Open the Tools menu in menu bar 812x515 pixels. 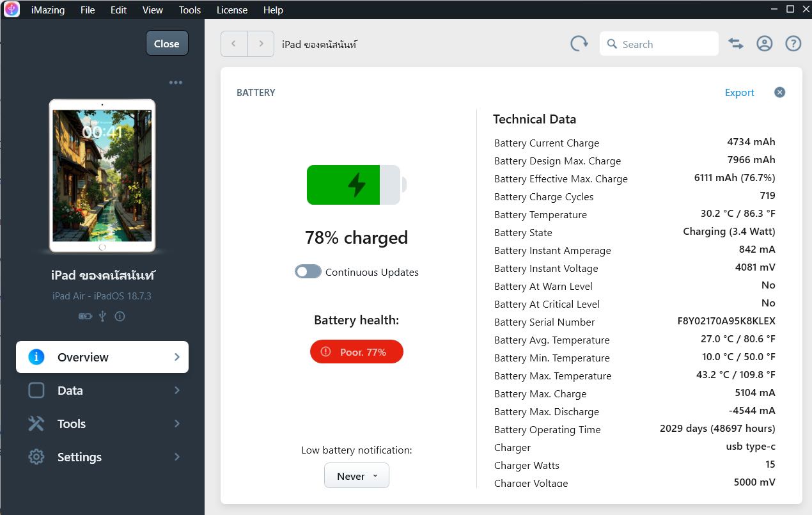coord(190,10)
